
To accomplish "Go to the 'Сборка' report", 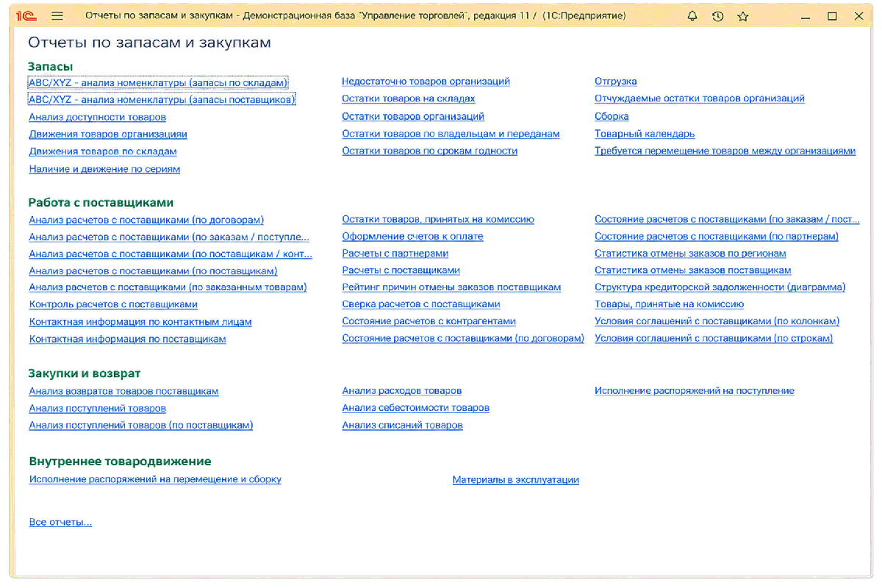I will pyautogui.click(x=612, y=116).
